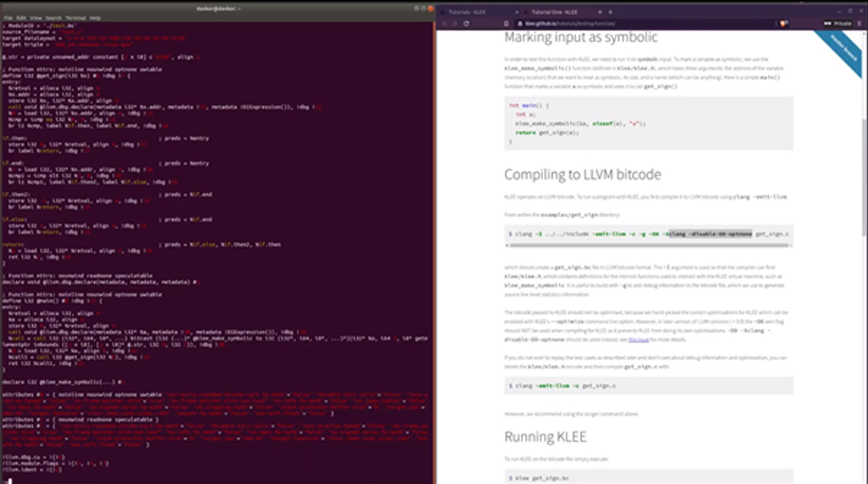Click the 'return get_sign(a);' code line
The width and height of the screenshot is (868, 484).
pyautogui.click(x=547, y=132)
